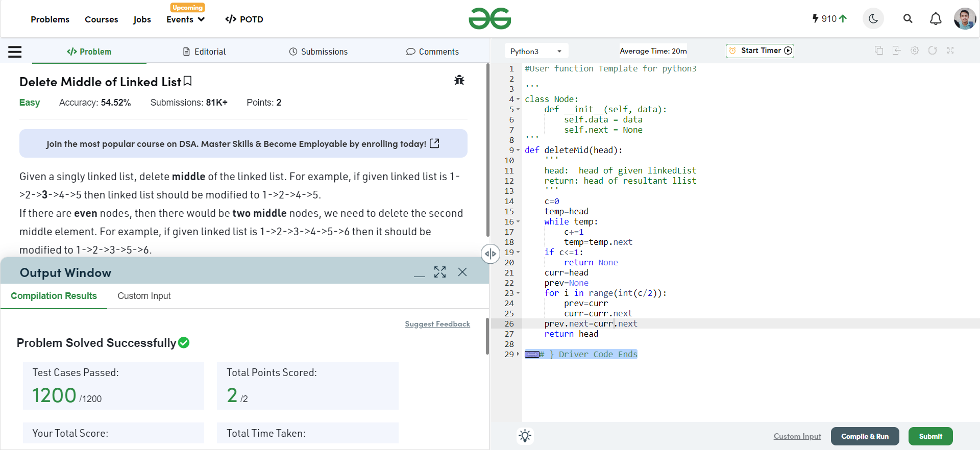Screen dimensions: 980x450
Task: Toggle dark mode moon icon
Action: pos(873,19)
